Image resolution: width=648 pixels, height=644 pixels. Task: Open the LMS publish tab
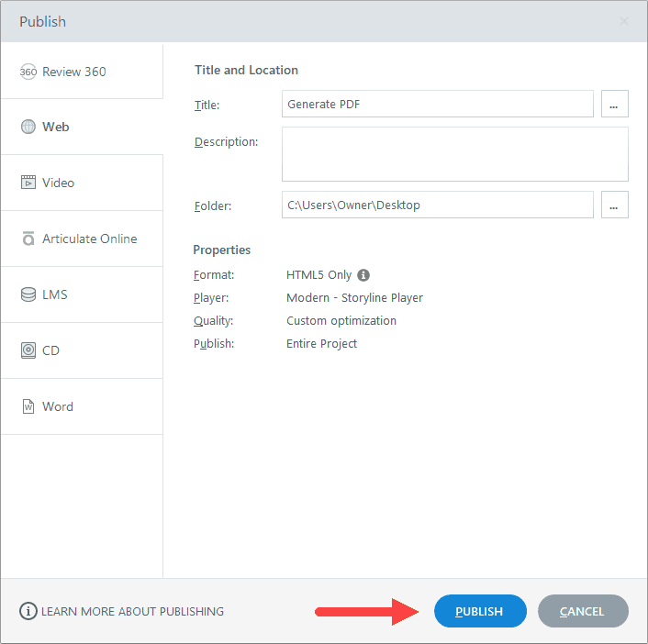tap(82, 294)
